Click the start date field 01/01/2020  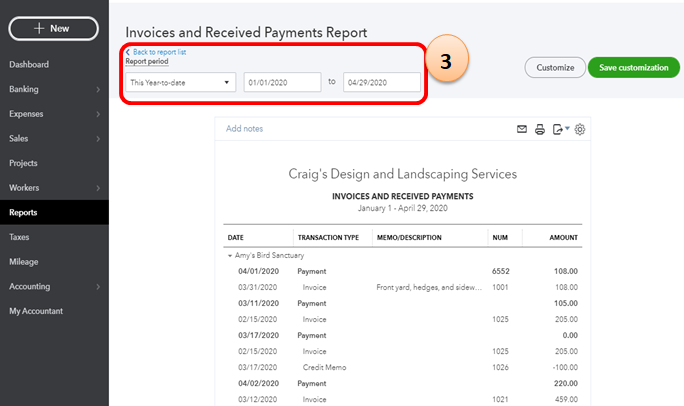[281, 81]
